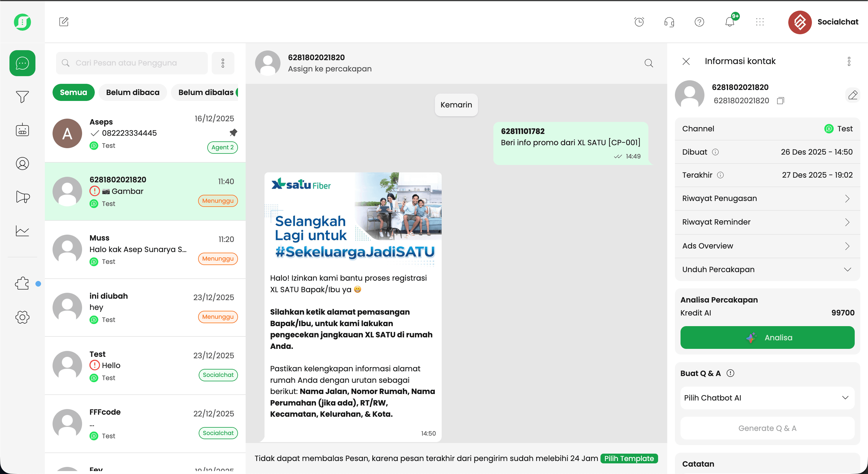Open the Muss conversation
The height and width of the screenshot is (474, 868).
click(x=145, y=250)
